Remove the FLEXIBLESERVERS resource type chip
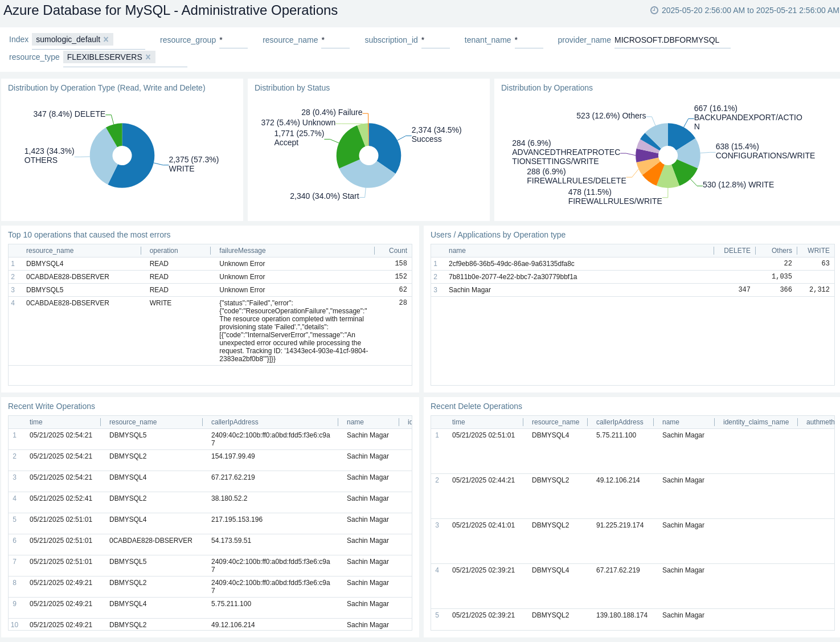Image resolution: width=840 pixels, height=642 pixels. pos(148,57)
